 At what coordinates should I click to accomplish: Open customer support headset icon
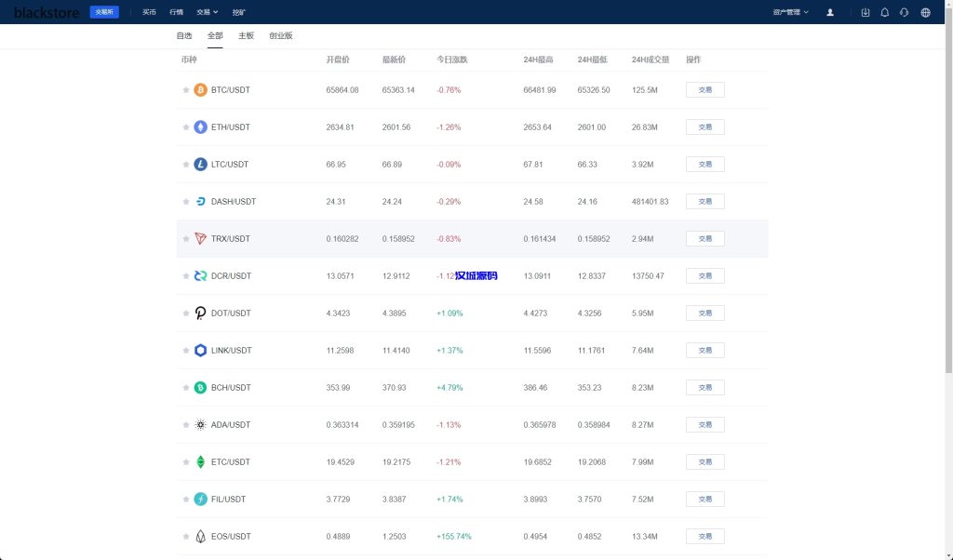[x=904, y=12]
